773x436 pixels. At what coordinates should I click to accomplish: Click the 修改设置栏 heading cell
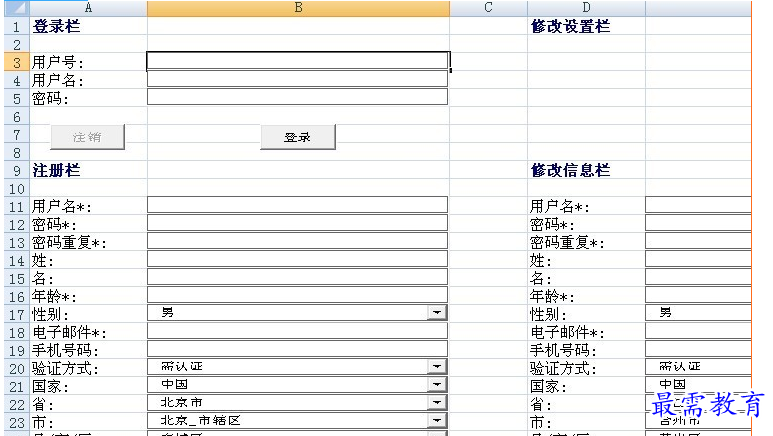(586, 26)
